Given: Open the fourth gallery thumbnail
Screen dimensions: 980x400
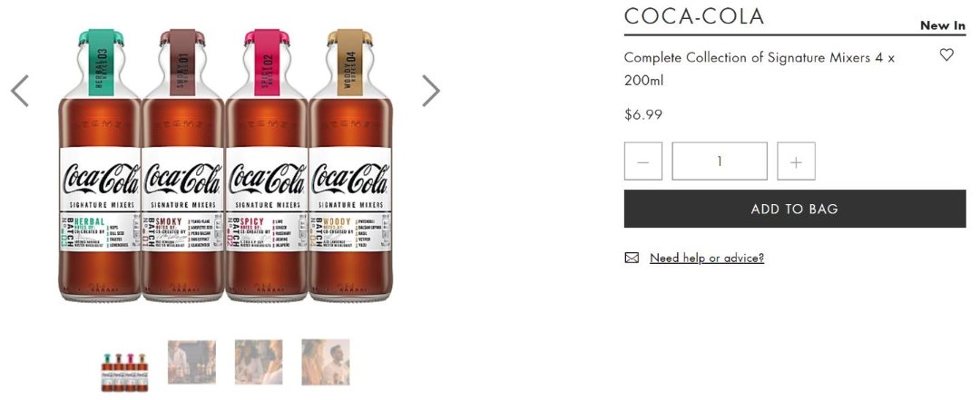Looking at the screenshot, I should pos(326,362).
